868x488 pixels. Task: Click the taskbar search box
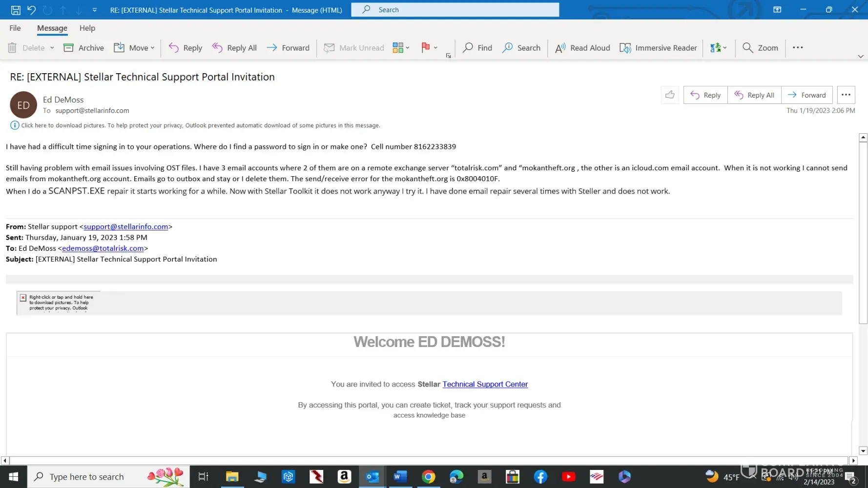pos(108,477)
